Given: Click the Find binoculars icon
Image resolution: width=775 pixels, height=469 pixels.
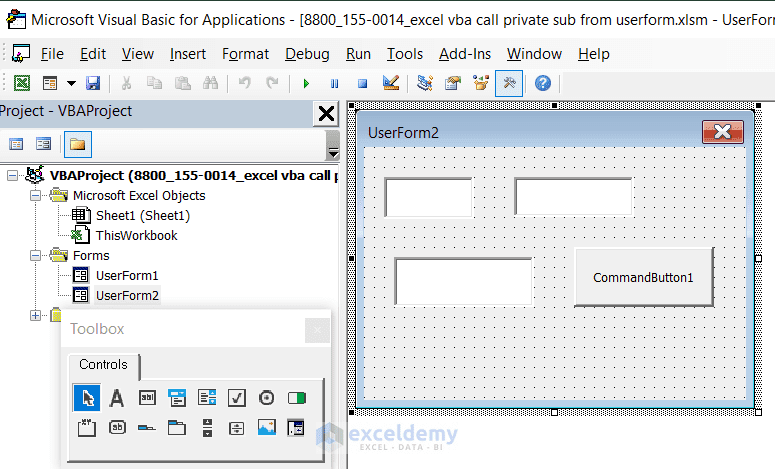Looking at the screenshot, I should 211,83.
